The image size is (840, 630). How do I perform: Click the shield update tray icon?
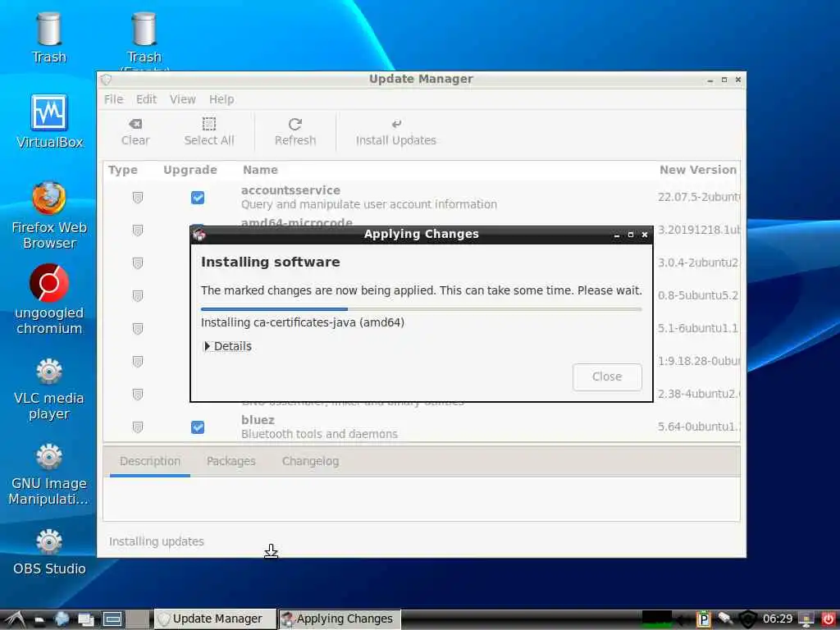(747, 619)
